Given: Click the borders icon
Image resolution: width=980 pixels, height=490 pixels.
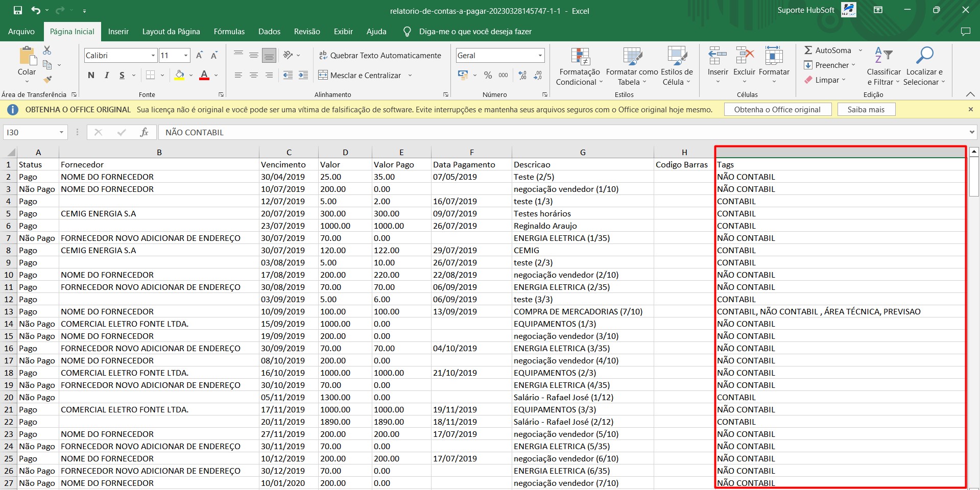Looking at the screenshot, I should point(150,75).
